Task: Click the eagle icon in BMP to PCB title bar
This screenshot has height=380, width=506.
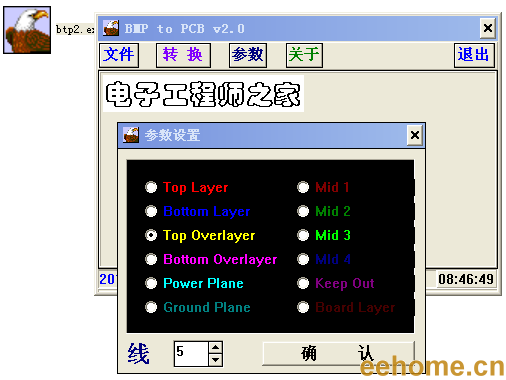Action: pos(111,28)
